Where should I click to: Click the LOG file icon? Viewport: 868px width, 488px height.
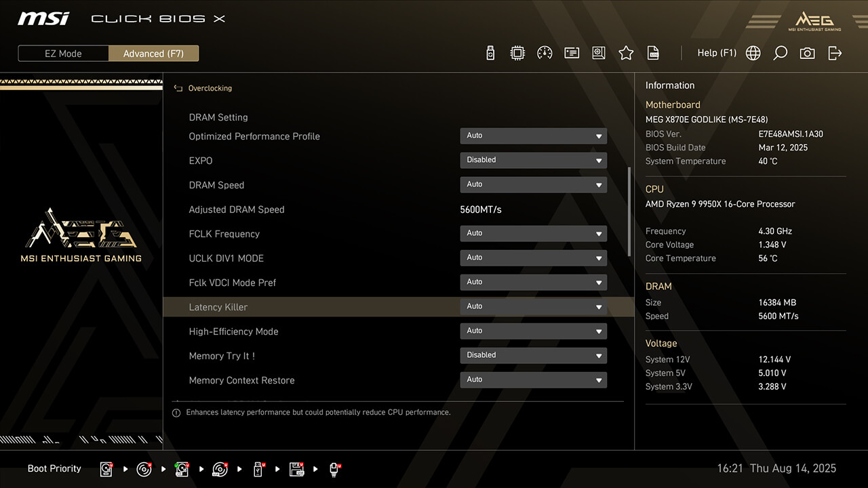(653, 53)
